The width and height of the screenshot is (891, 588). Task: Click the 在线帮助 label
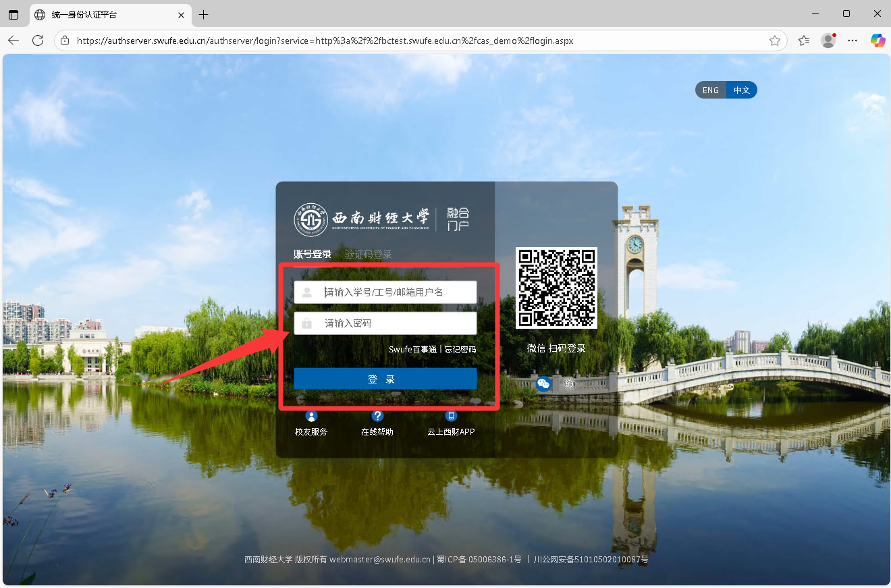(377, 432)
